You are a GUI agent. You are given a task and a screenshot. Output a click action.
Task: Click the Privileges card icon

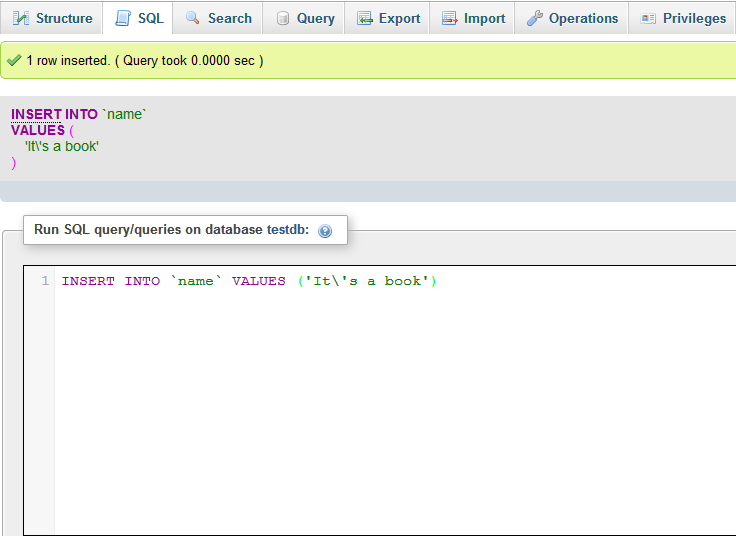(648, 18)
